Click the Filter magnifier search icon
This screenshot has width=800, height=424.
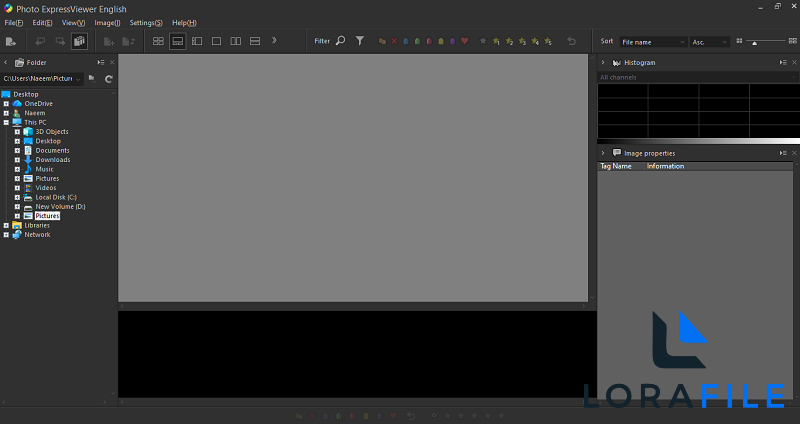340,41
